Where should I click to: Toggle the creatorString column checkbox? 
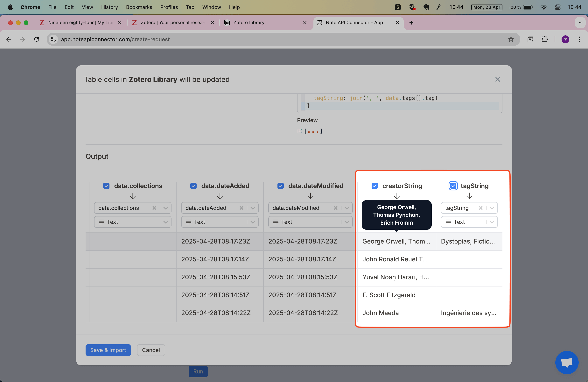(374, 186)
